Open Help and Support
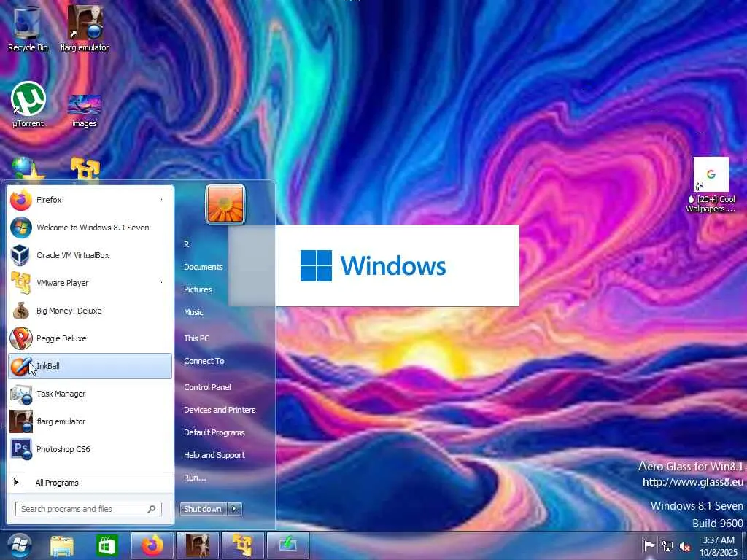Viewport: 747px width, 560px height. click(x=214, y=455)
